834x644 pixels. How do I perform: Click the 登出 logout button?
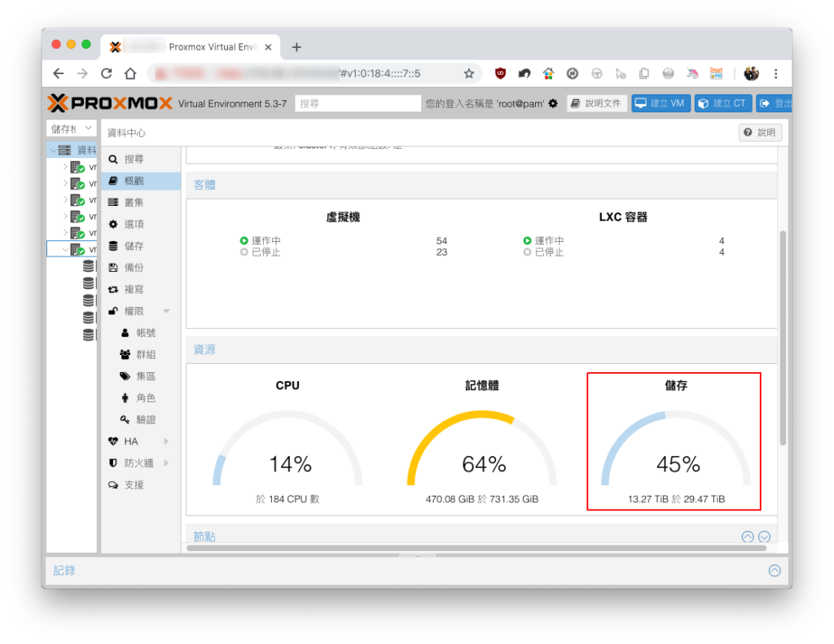(774, 103)
